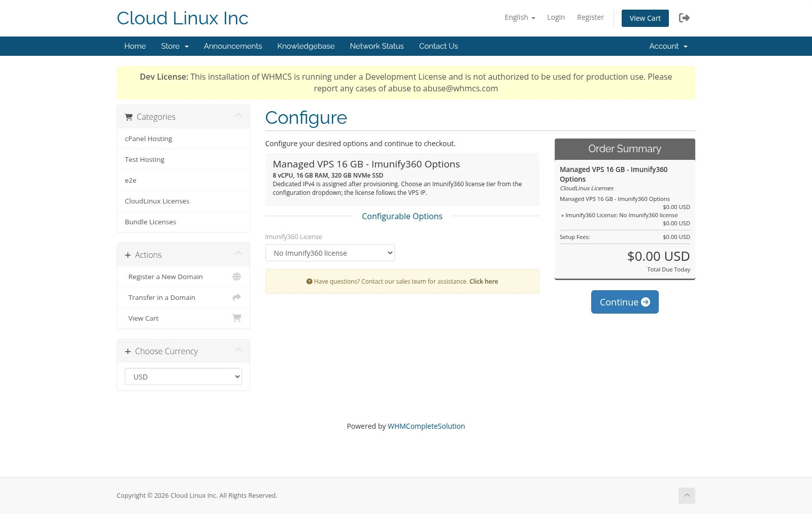Open Network Status page
This screenshot has width=812, height=514.
pyautogui.click(x=377, y=46)
